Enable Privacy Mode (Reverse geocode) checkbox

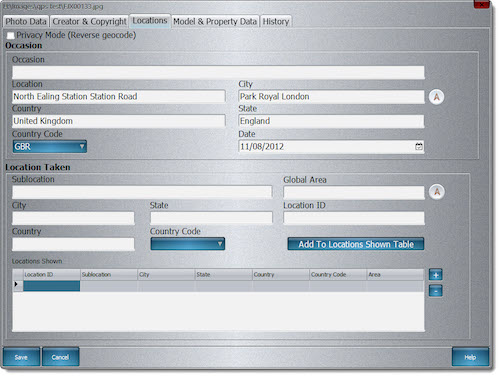[x=11, y=35]
